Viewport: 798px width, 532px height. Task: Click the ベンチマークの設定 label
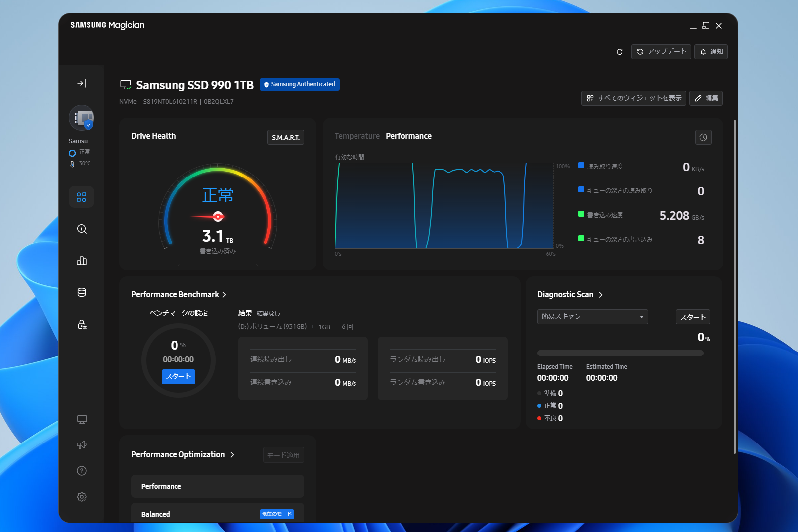(x=178, y=313)
